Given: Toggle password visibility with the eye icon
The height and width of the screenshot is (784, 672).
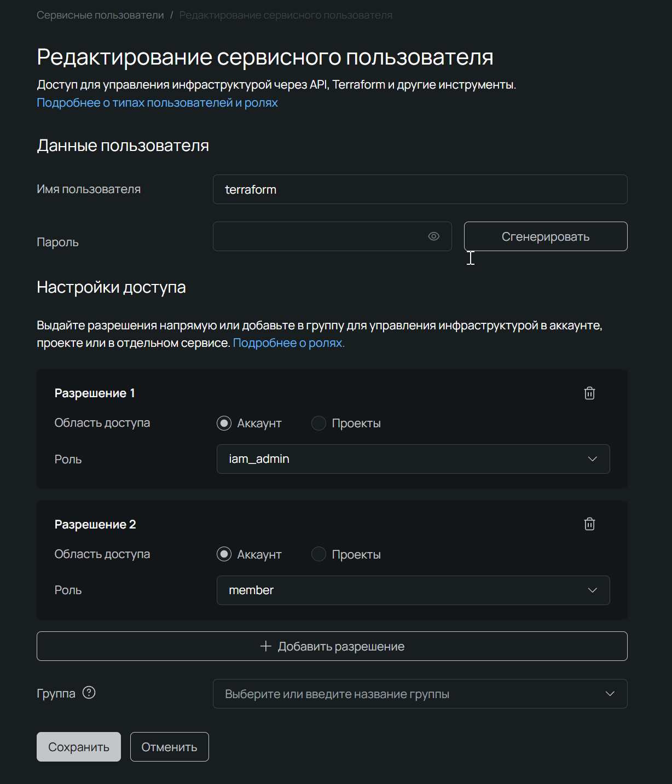Looking at the screenshot, I should click(x=433, y=236).
